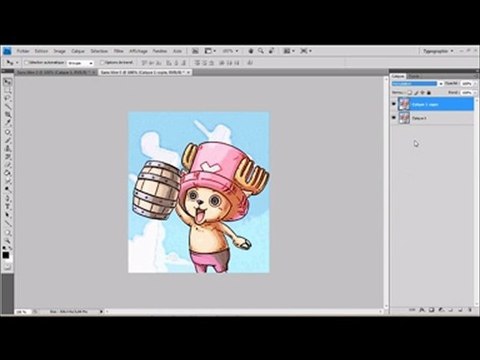The height and width of the screenshot is (360, 480).
Task: Select the Crop tool
Action: point(7,115)
